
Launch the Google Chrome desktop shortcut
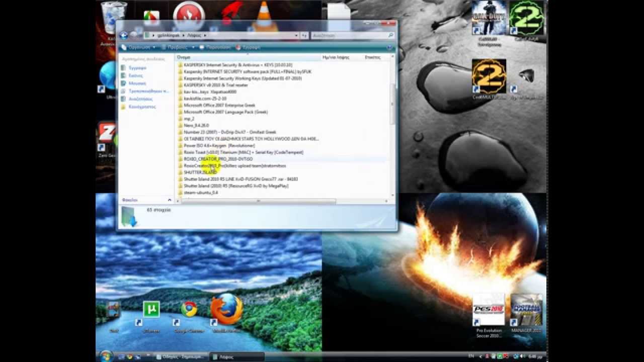coord(189,309)
